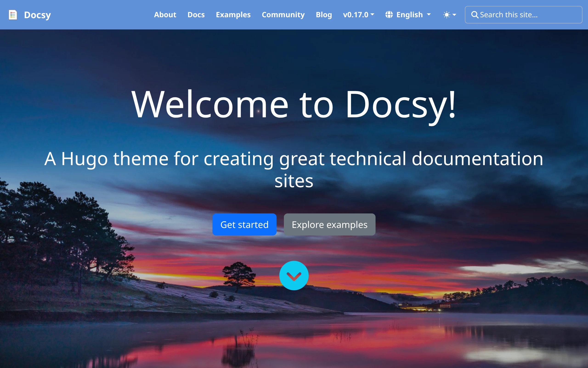Click the Docsy document logo icon
The height and width of the screenshot is (368, 588).
(x=13, y=14)
